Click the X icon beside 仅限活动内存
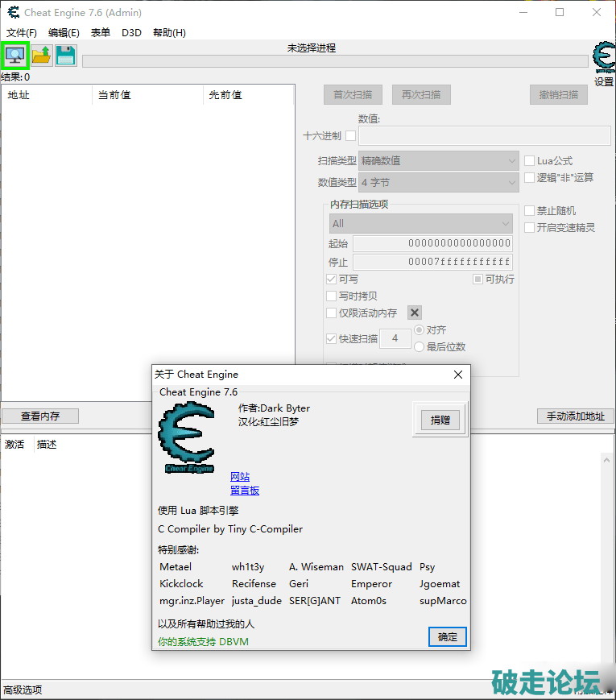Viewport: 616px width, 700px height. pyautogui.click(x=414, y=313)
